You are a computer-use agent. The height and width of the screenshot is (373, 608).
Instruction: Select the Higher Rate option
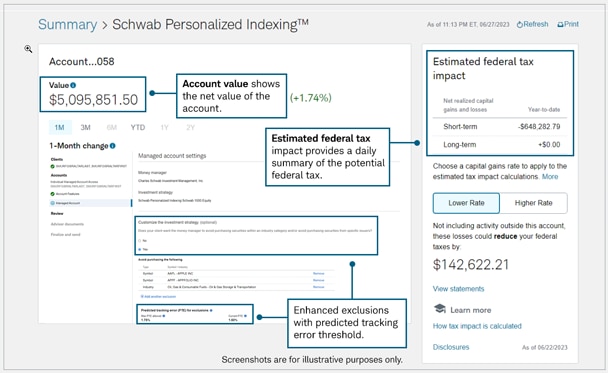[534, 203]
